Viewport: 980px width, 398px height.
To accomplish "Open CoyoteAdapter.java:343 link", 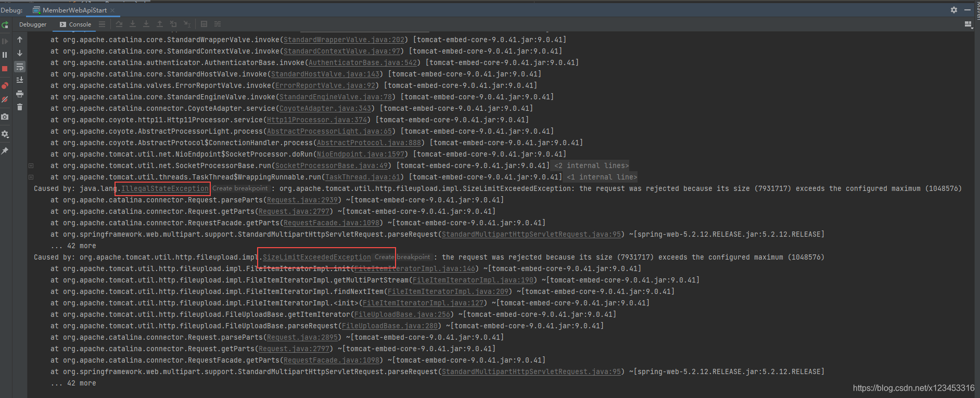I will (x=325, y=108).
